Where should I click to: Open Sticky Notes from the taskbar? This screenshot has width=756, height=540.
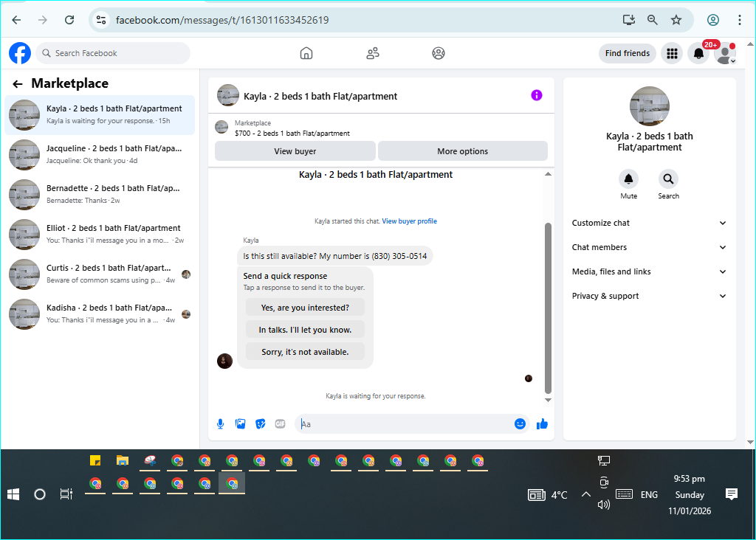click(x=95, y=461)
